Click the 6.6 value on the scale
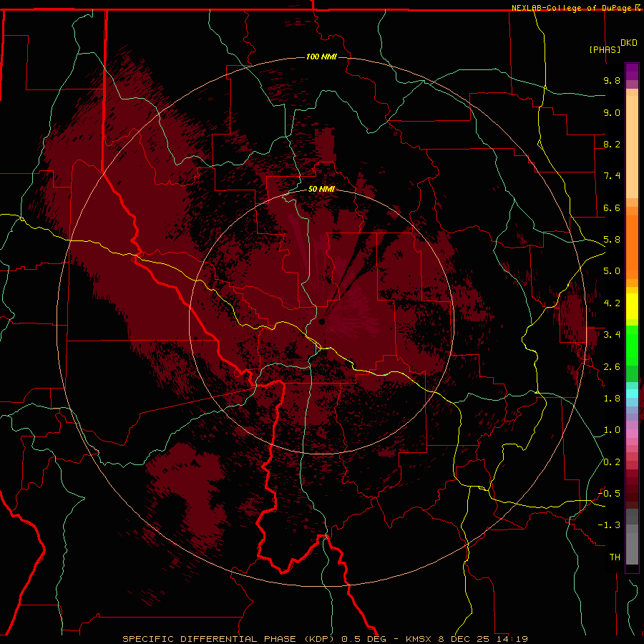Viewport: 644px width, 644px height. coord(612,208)
